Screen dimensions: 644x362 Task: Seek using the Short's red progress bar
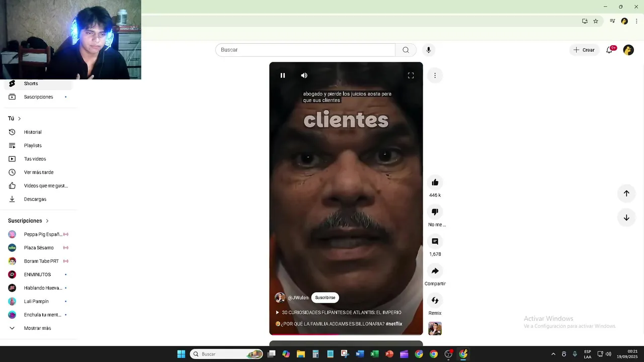click(x=346, y=334)
